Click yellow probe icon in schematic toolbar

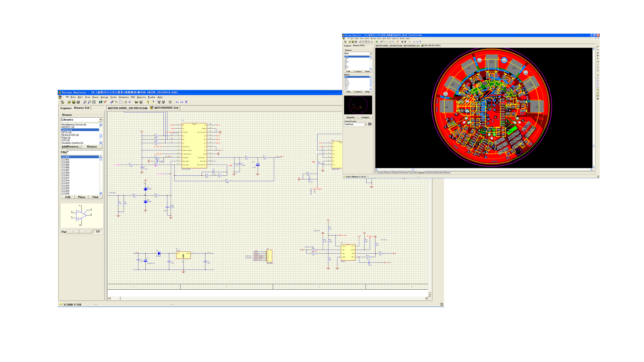coord(148,102)
